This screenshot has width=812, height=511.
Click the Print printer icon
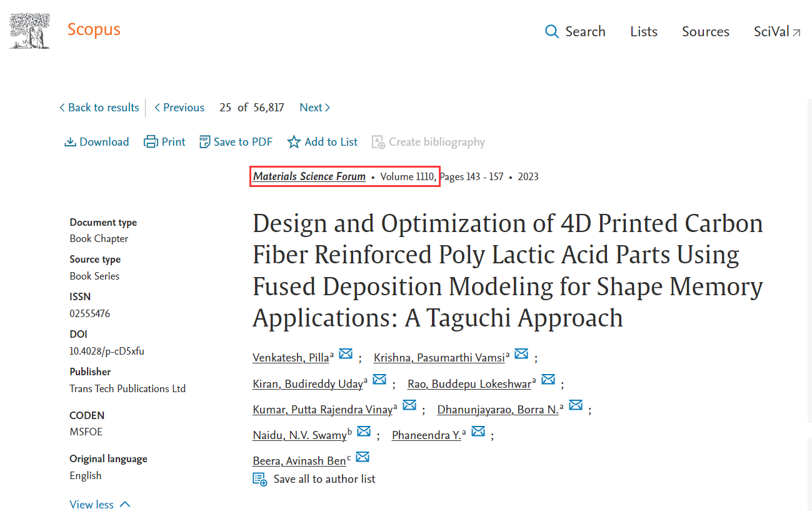coord(151,142)
